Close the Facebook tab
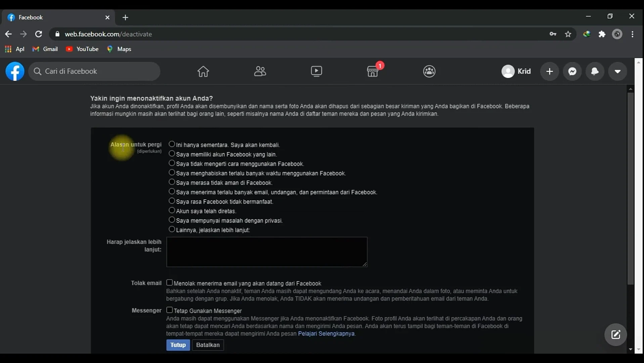 pos(107,17)
